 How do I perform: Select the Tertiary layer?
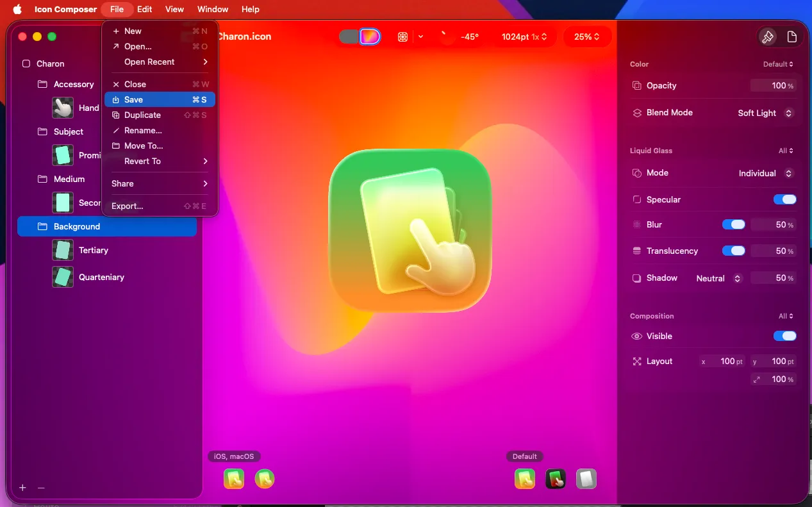click(94, 250)
